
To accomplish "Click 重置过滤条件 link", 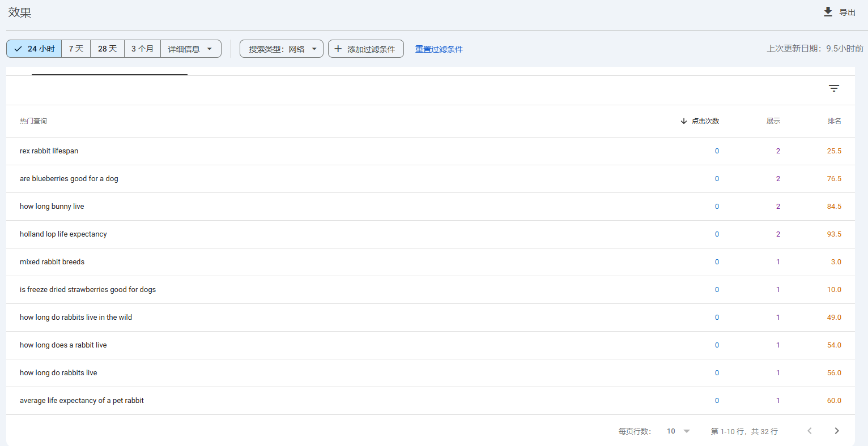I will point(439,49).
